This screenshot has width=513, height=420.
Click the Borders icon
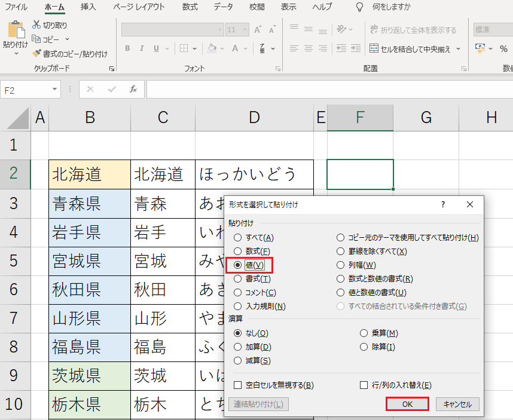pos(184,48)
